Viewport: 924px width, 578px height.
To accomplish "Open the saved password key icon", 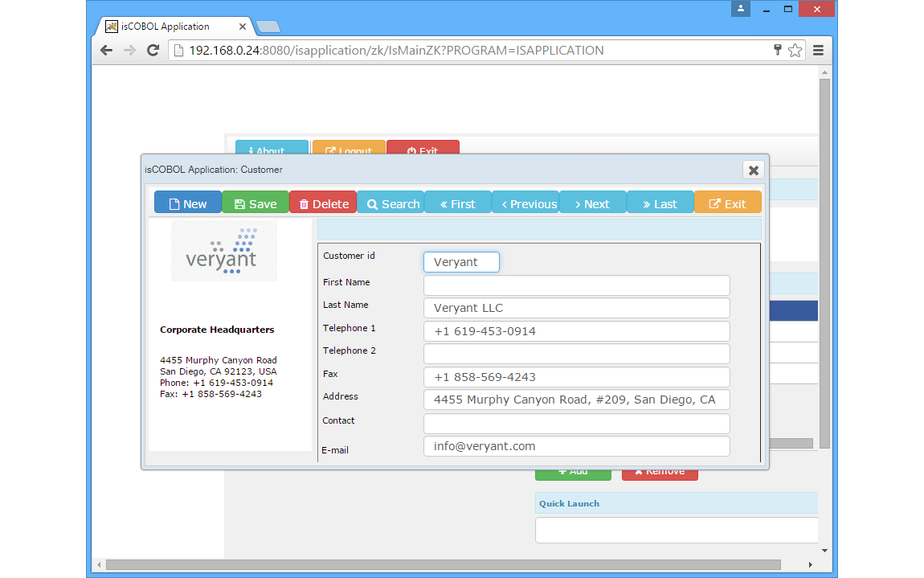I will [x=777, y=50].
